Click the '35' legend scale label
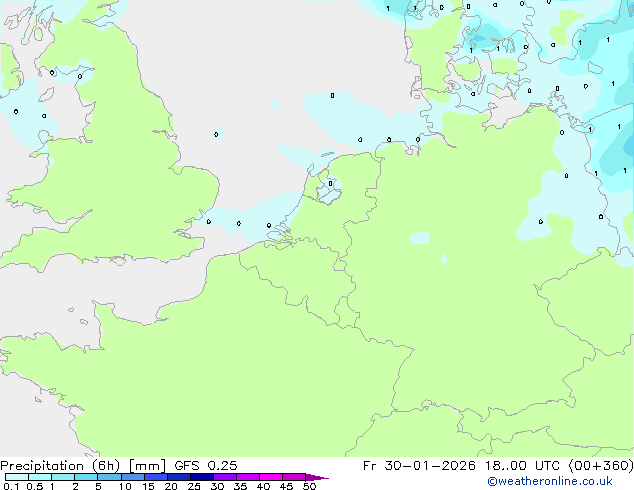The image size is (634, 490). (x=240, y=486)
